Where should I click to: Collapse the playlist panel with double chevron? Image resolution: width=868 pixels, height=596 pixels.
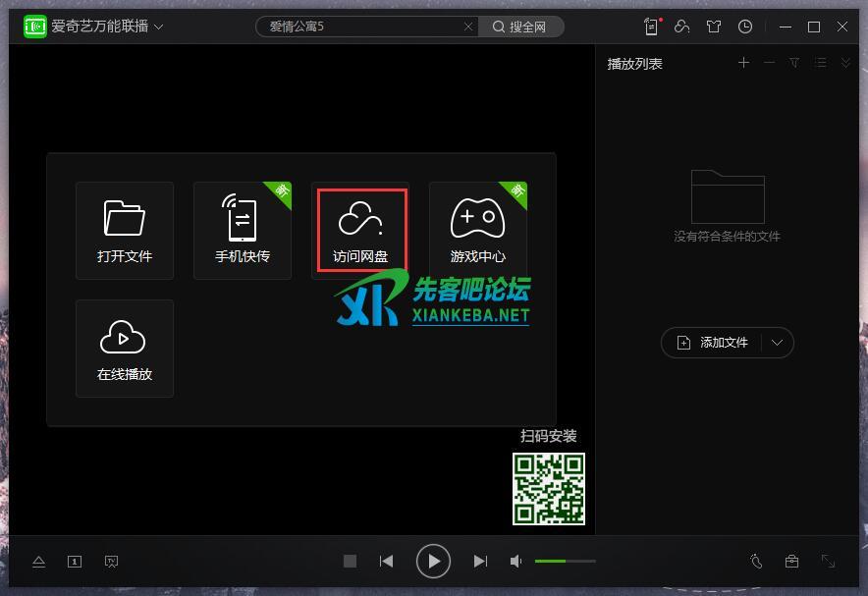[845, 63]
